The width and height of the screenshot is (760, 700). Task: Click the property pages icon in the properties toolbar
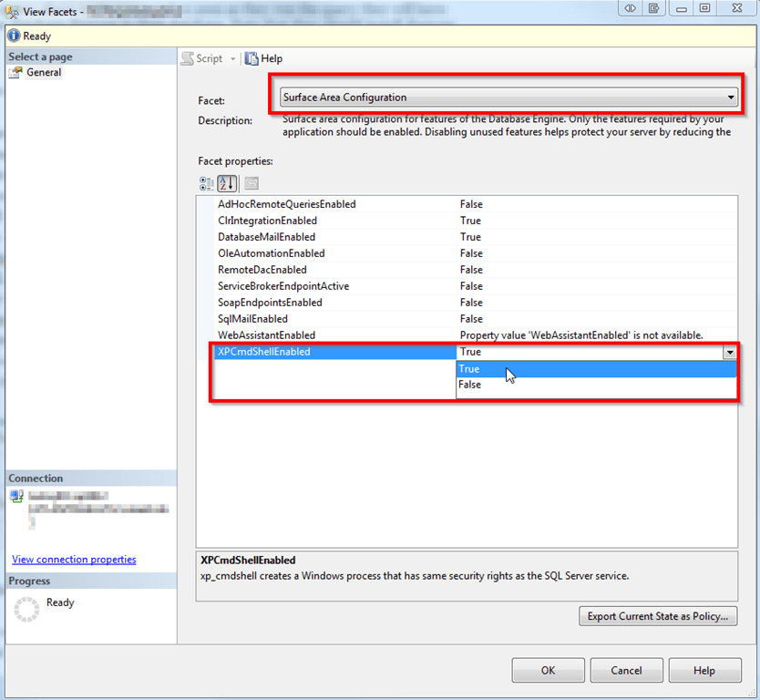[x=248, y=182]
